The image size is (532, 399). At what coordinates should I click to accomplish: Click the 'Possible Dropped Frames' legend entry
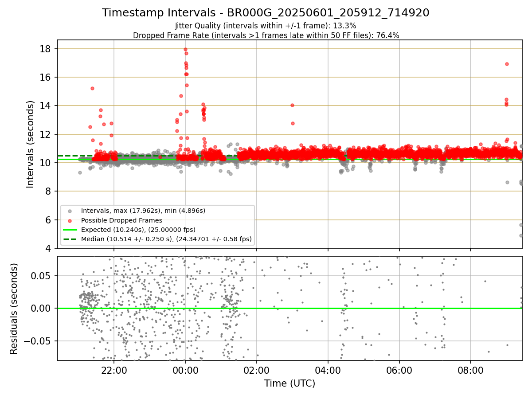coord(121,220)
